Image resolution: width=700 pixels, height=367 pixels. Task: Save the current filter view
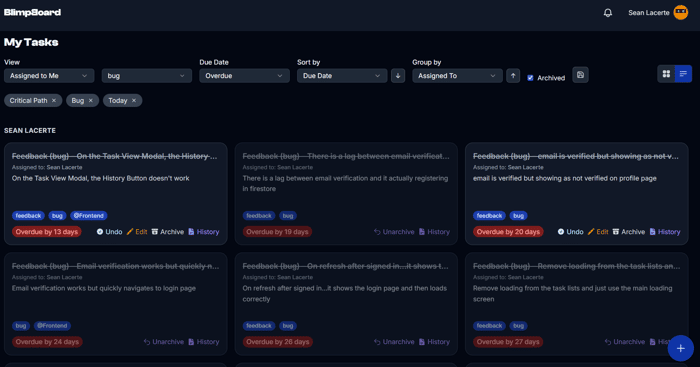pyautogui.click(x=580, y=75)
